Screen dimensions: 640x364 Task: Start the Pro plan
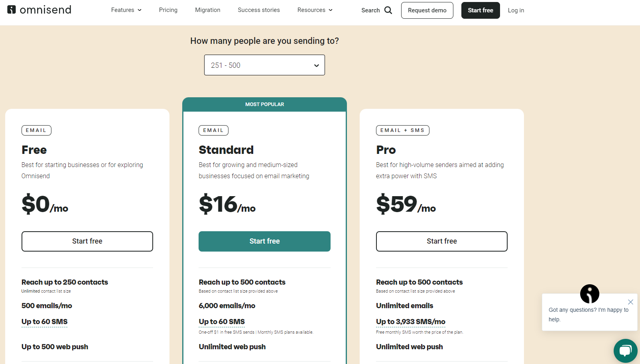441,241
